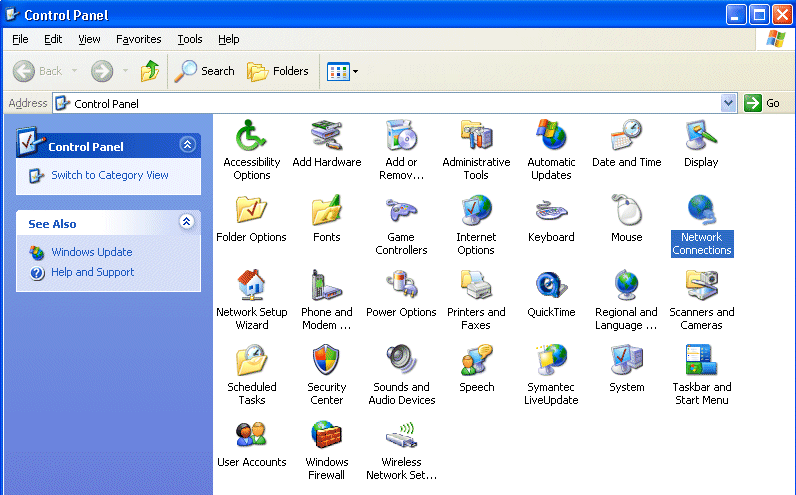Open the Views dropdown button
This screenshot has width=796, height=495.
click(343, 71)
